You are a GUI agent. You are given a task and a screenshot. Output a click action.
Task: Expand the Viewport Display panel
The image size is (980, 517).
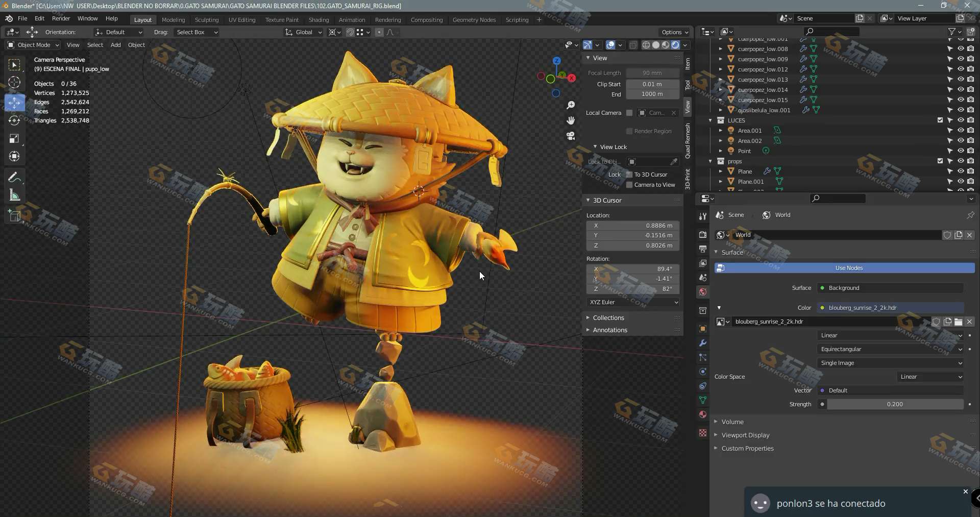(x=745, y=435)
